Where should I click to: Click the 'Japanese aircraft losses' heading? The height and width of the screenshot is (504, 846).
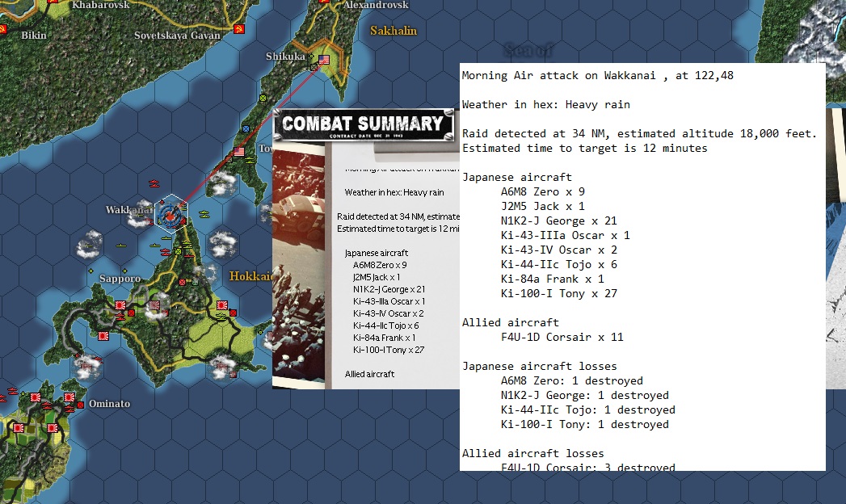pyautogui.click(x=540, y=367)
